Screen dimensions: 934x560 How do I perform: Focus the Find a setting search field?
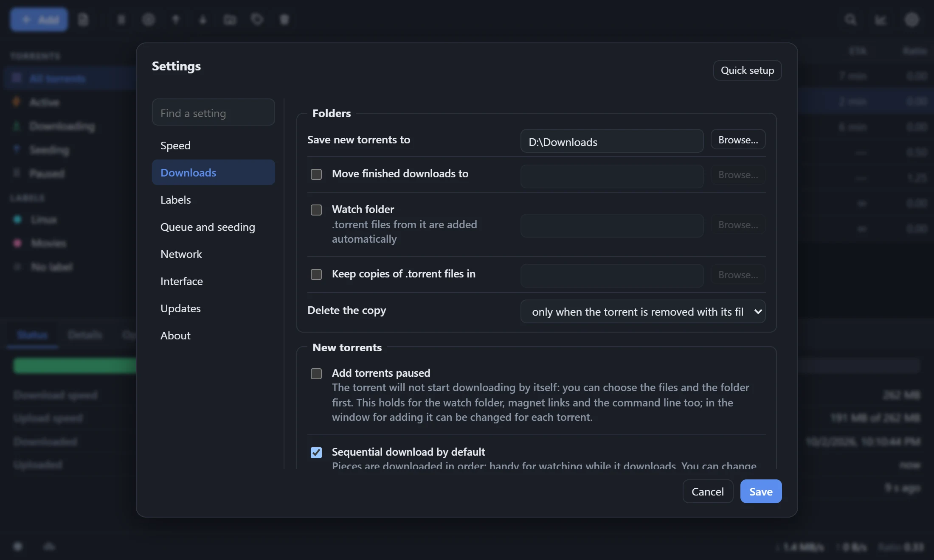213,112
